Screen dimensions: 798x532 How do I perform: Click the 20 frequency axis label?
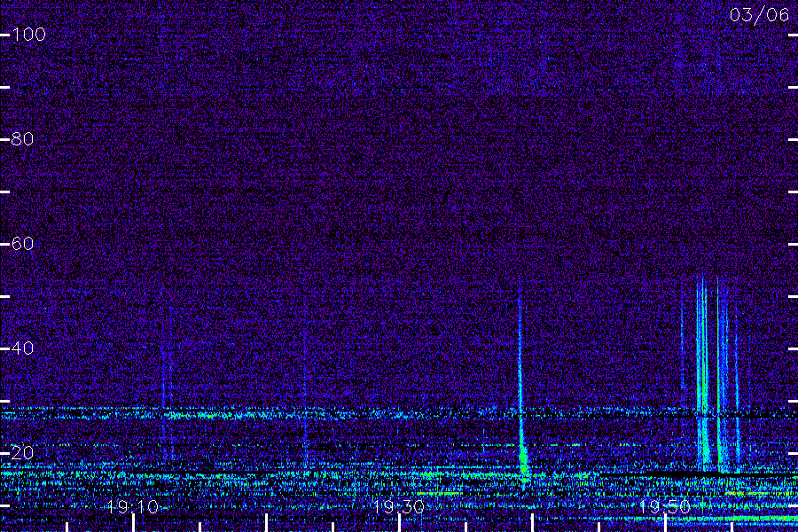tap(22, 452)
